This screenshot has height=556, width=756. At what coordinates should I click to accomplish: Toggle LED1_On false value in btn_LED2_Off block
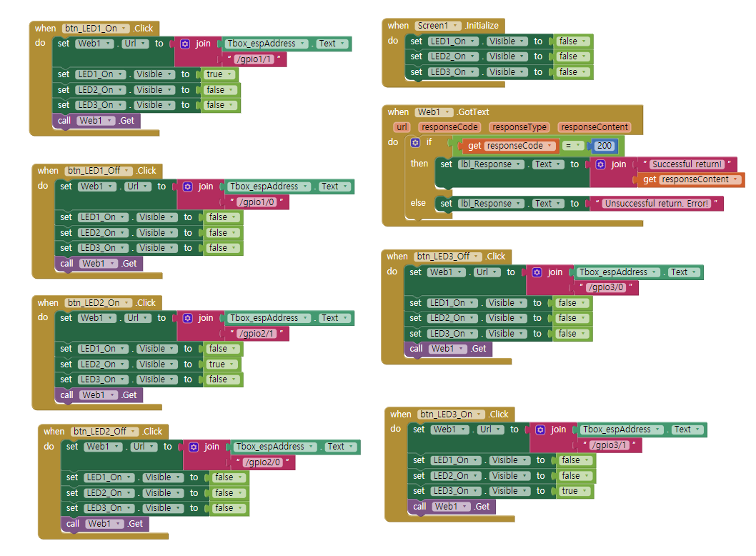click(x=229, y=477)
